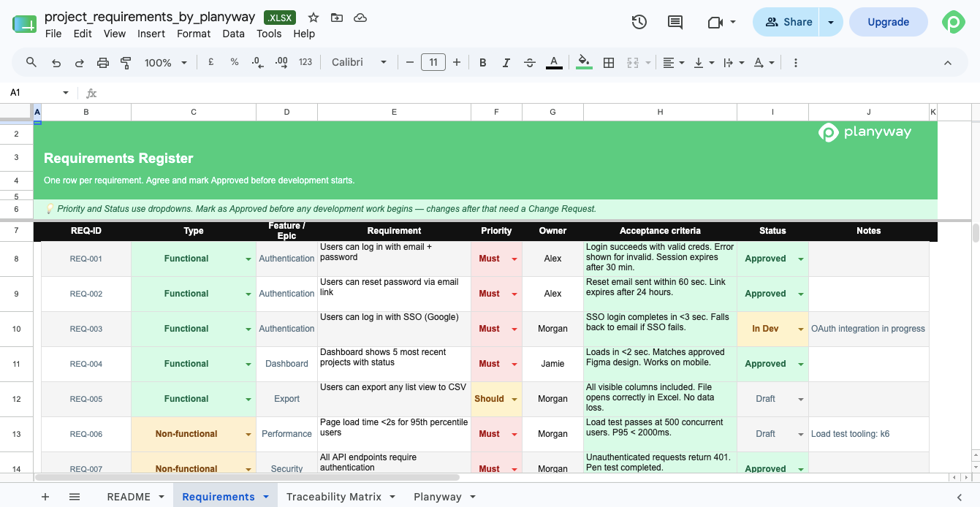Select cell REQ-004
980x507 pixels.
(x=86, y=364)
